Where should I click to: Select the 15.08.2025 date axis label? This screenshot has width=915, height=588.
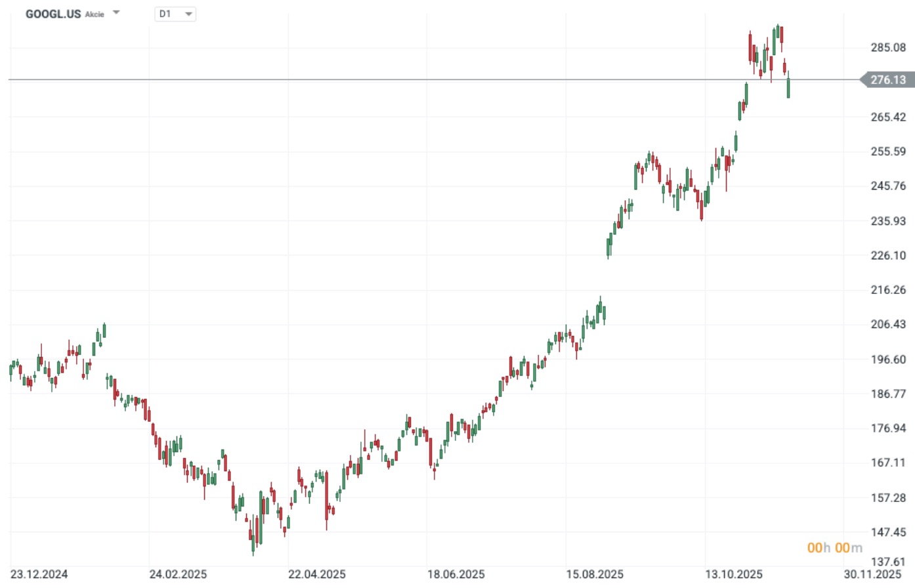coord(595,574)
